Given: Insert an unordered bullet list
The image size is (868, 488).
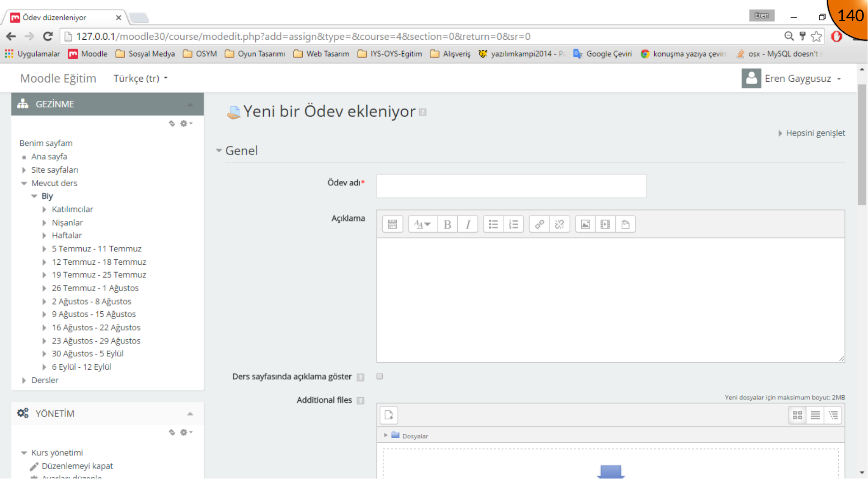Looking at the screenshot, I should click(493, 224).
